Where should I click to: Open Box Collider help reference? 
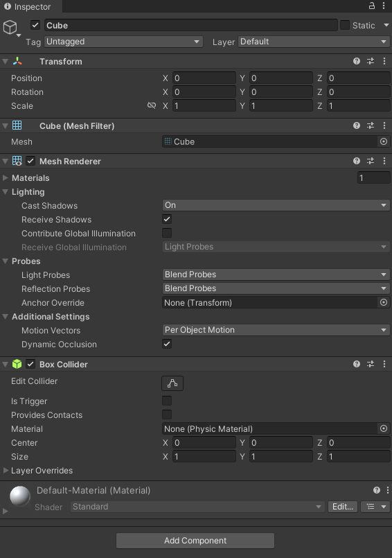[x=357, y=364]
